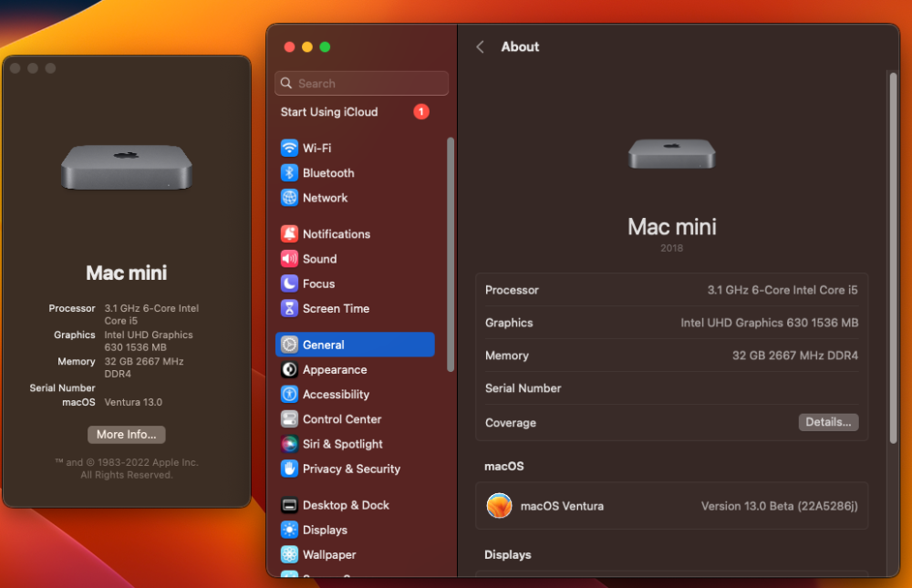
Task: Select the Desktop & Dock icon
Action: (x=289, y=505)
